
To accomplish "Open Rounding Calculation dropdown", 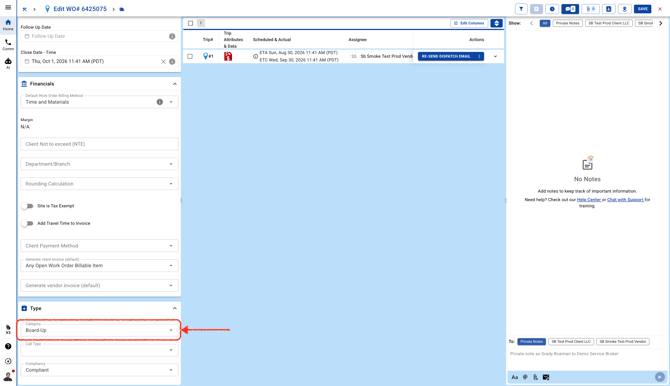I will coord(99,184).
